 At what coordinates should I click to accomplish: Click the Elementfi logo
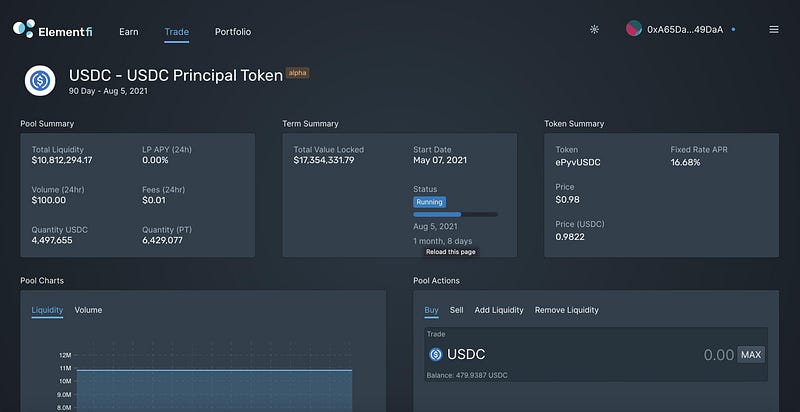[53, 30]
